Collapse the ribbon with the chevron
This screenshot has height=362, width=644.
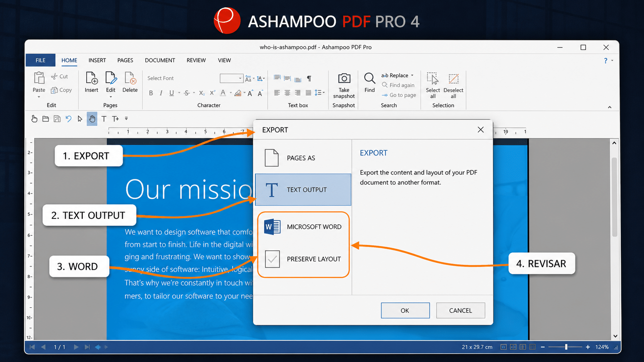[x=610, y=107]
